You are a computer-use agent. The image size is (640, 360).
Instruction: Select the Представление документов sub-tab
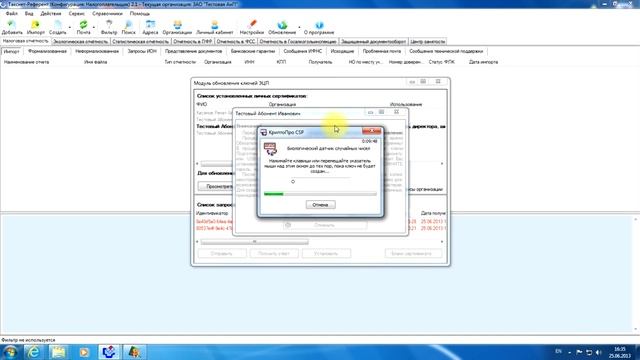click(193, 51)
